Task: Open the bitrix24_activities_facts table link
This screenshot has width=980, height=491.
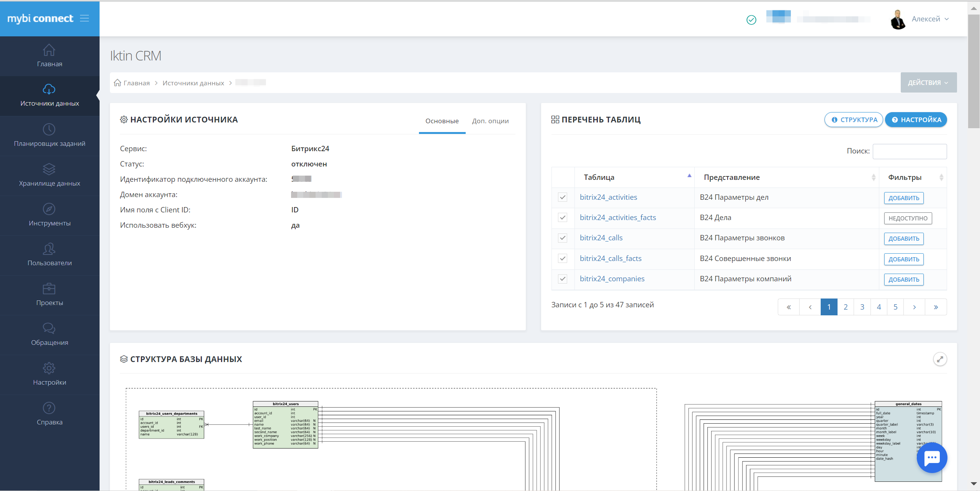Action: [x=617, y=217]
